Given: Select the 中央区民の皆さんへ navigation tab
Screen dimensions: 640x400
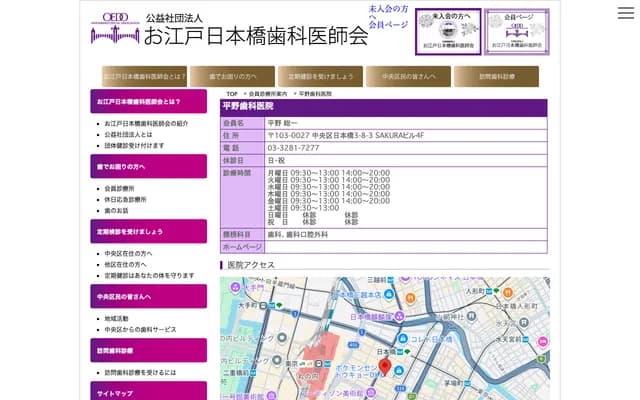Looking at the screenshot, I should point(409,76).
